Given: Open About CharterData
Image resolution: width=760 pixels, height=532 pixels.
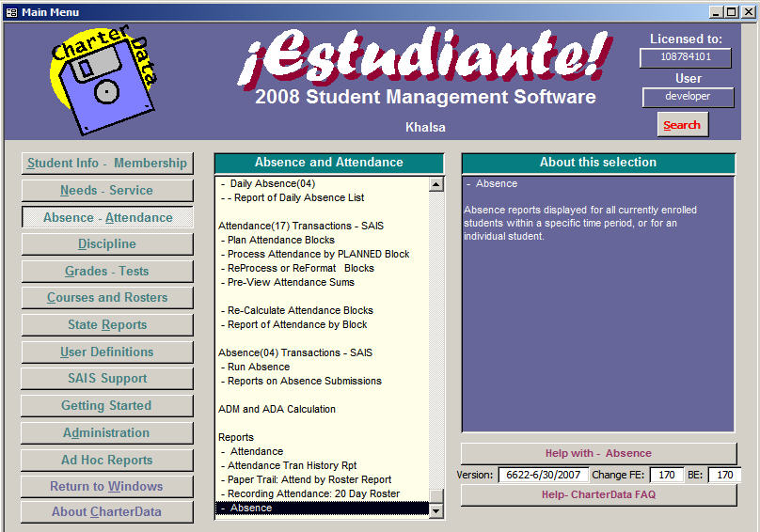Looking at the screenshot, I should (107, 511).
